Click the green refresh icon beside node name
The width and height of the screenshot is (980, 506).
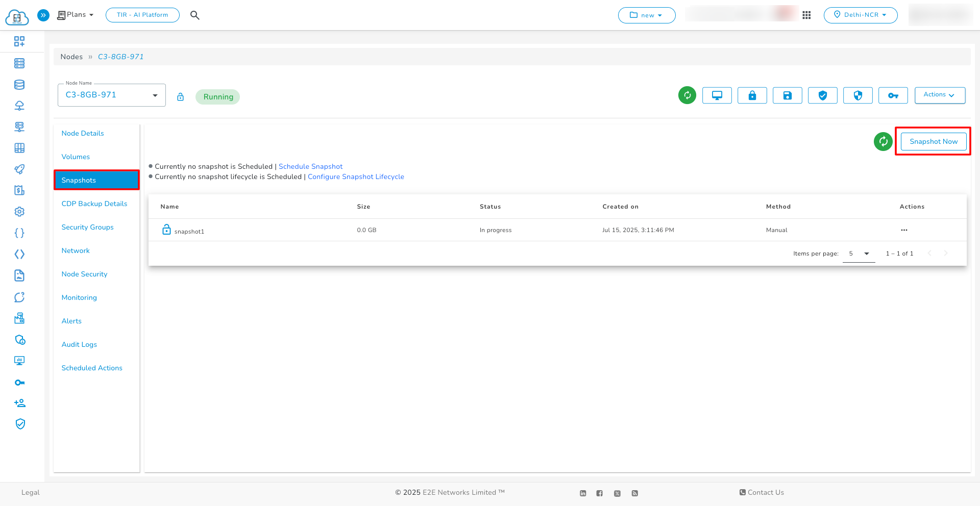tap(687, 95)
